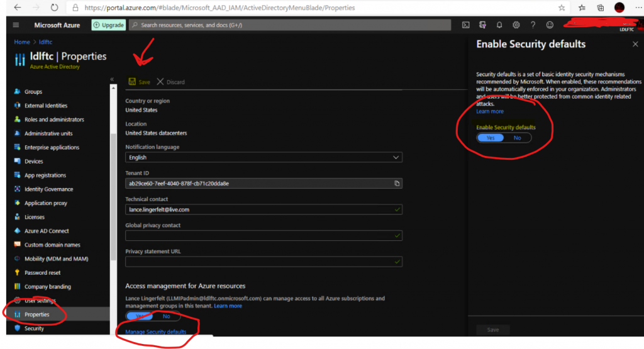Collapse the left navigation pane chevron
Screen dimensions: 644x349
[x=112, y=79]
